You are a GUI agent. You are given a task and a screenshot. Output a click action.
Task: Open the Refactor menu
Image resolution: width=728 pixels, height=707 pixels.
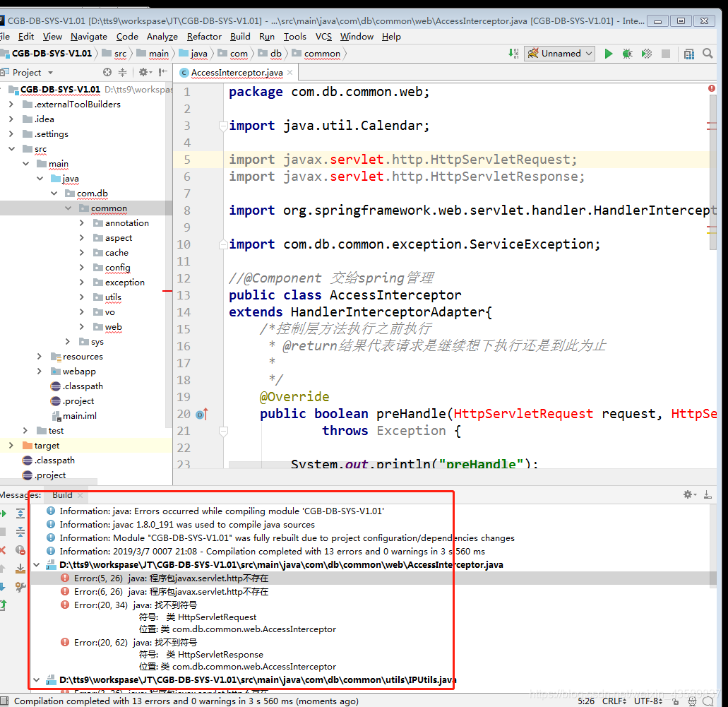[204, 36]
